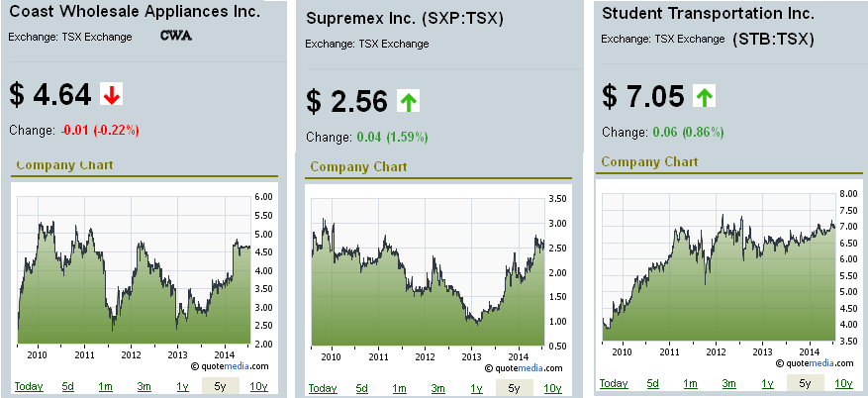Select 5y tab under Coast Wholesale chart
Image resolution: width=868 pixels, height=398 pixels.
tap(221, 386)
